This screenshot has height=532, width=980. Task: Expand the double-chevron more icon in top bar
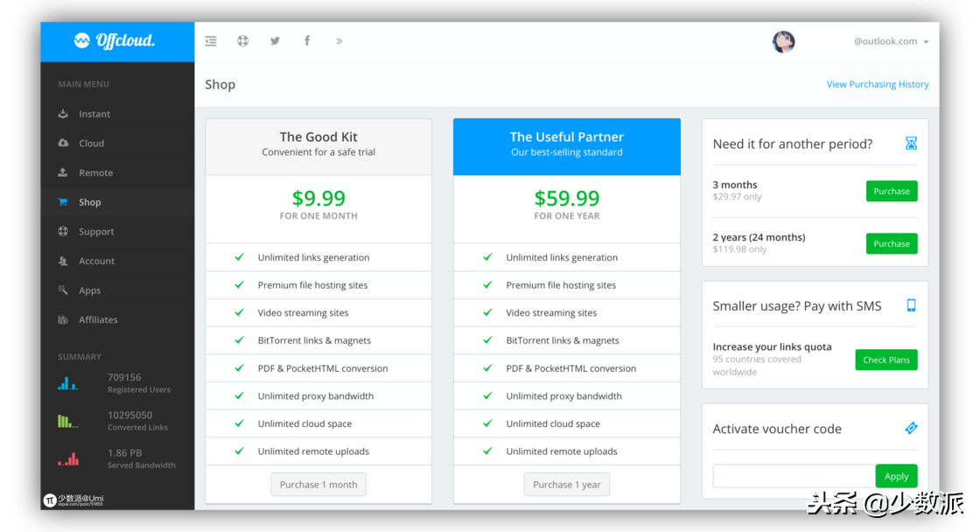coord(339,41)
